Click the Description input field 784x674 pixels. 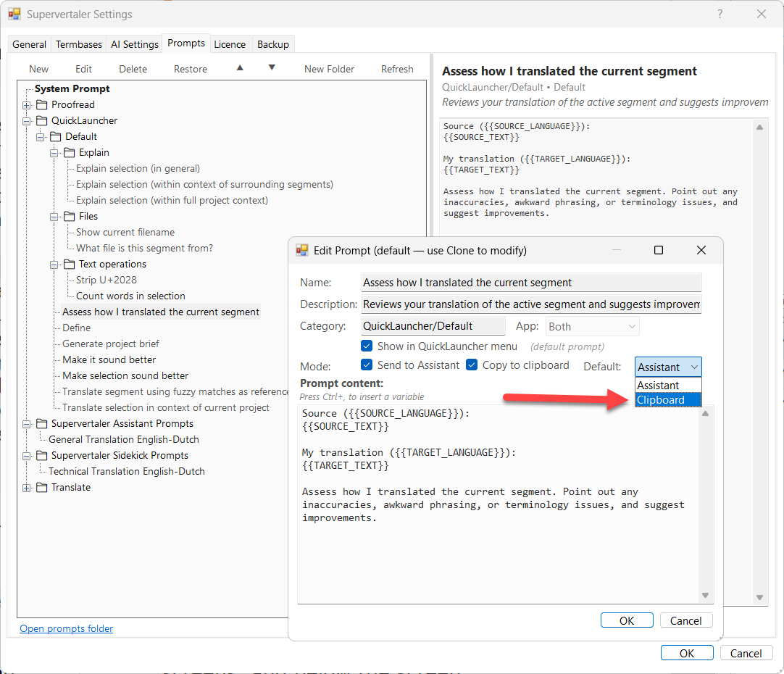531,304
